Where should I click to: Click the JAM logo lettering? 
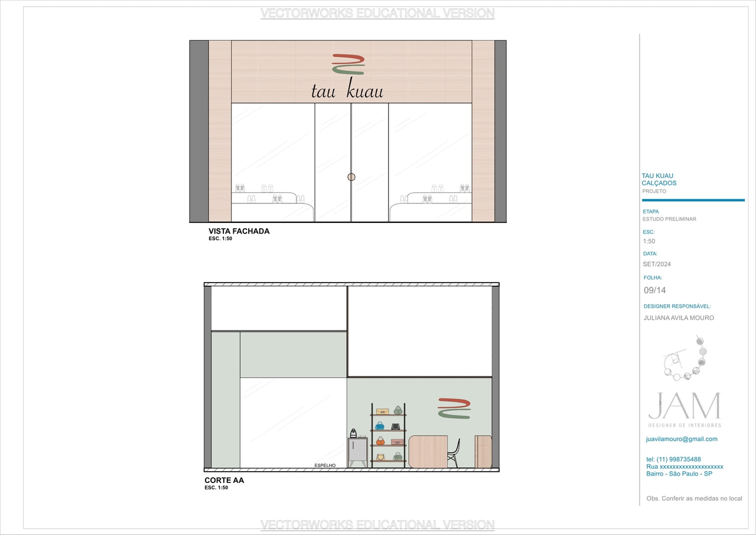(685, 406)
